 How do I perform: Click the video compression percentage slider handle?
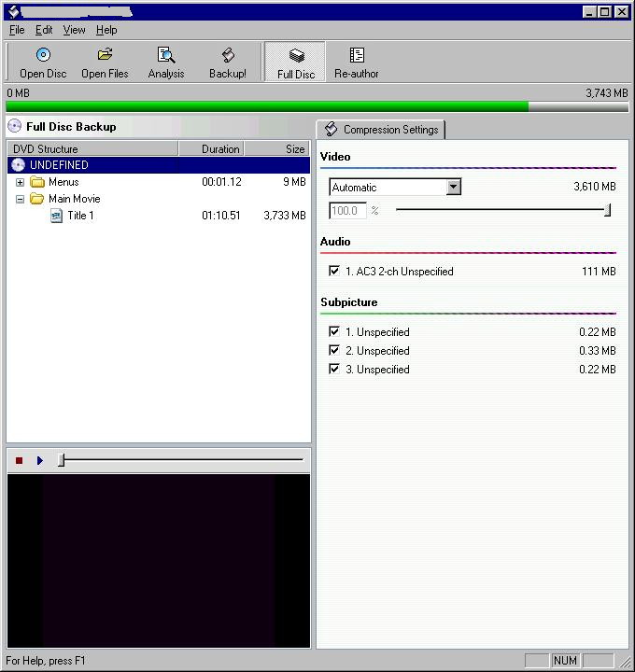coord(608,210)
